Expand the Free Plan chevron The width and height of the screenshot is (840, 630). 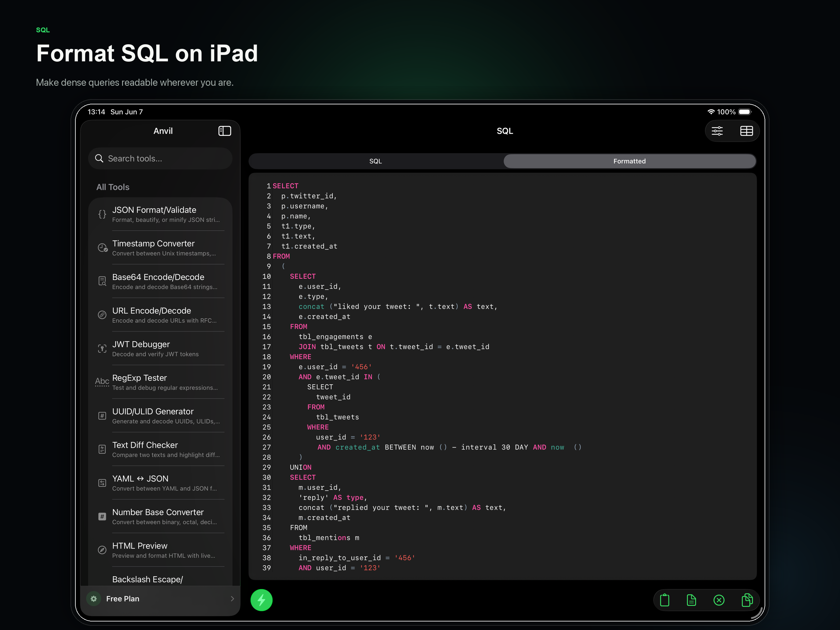click(232, 599)
